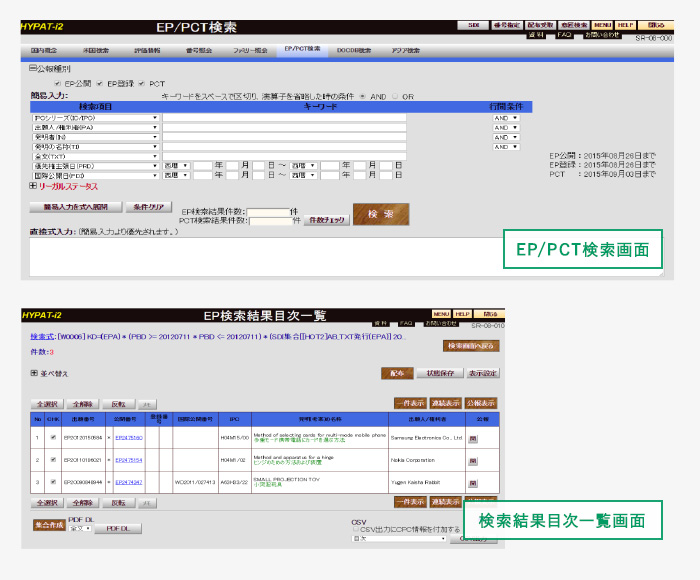The width and height of the screenshot is (700, 580).
Task: Uncheck result row 1 checkbox
Action: (53, 438)
